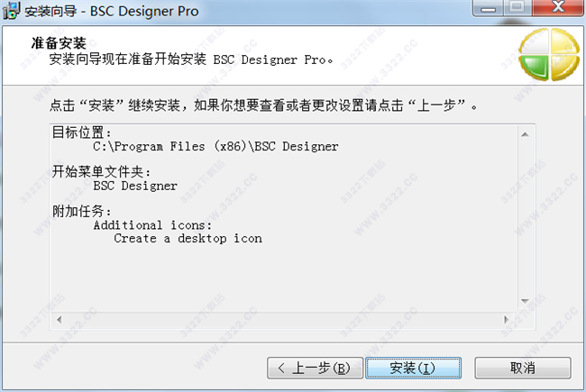
Task: Click the disabled maximize button
Action: tap(517, 9)
